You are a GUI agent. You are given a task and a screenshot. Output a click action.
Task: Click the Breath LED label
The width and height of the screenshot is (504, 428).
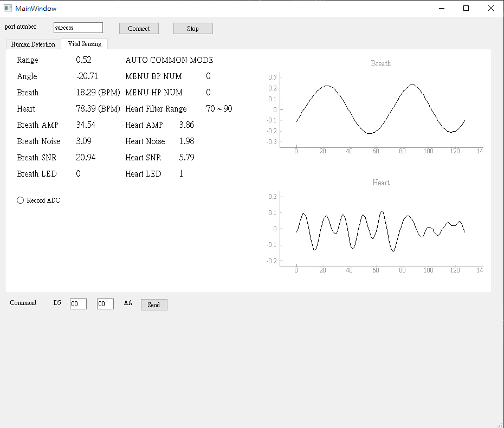click(37, 173)
